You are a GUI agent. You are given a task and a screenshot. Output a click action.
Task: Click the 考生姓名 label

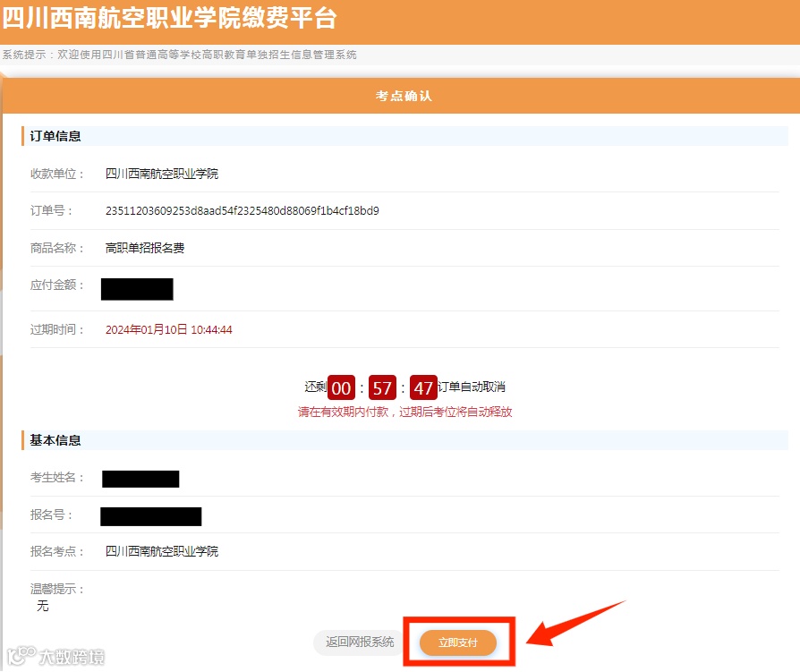[x=57, y=477]
